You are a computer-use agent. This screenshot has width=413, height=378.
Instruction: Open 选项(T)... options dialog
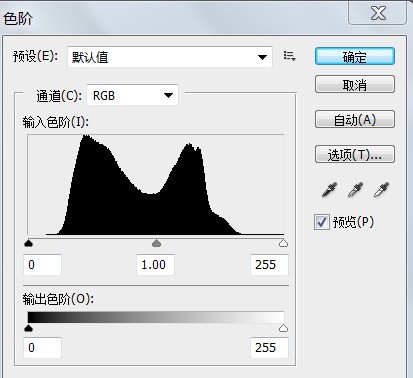coord(355,154)
